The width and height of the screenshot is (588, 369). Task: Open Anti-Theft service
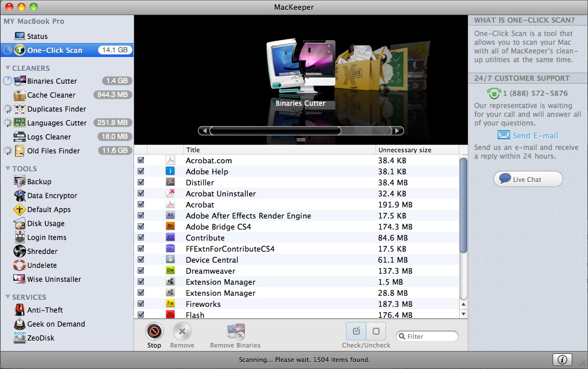(45, 310)
